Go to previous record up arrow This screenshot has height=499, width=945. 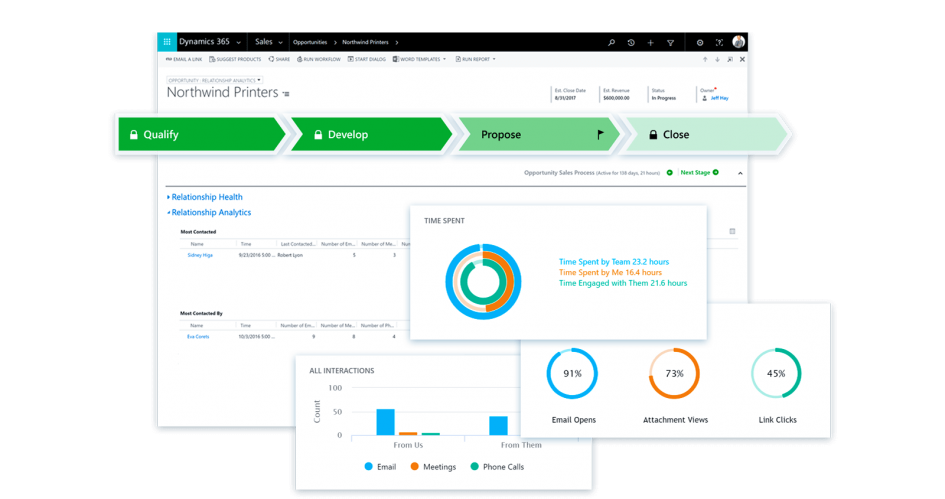[705, 60]
